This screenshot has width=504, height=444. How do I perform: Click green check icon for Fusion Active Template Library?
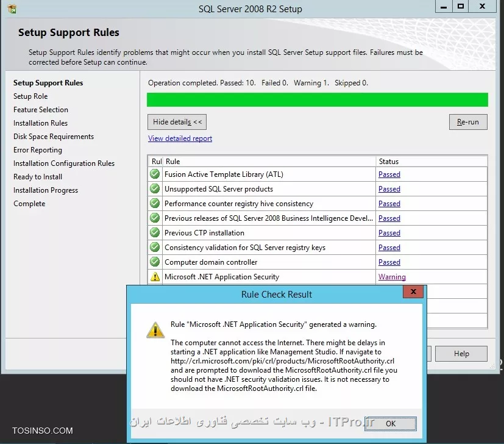[x=155, y=174]
